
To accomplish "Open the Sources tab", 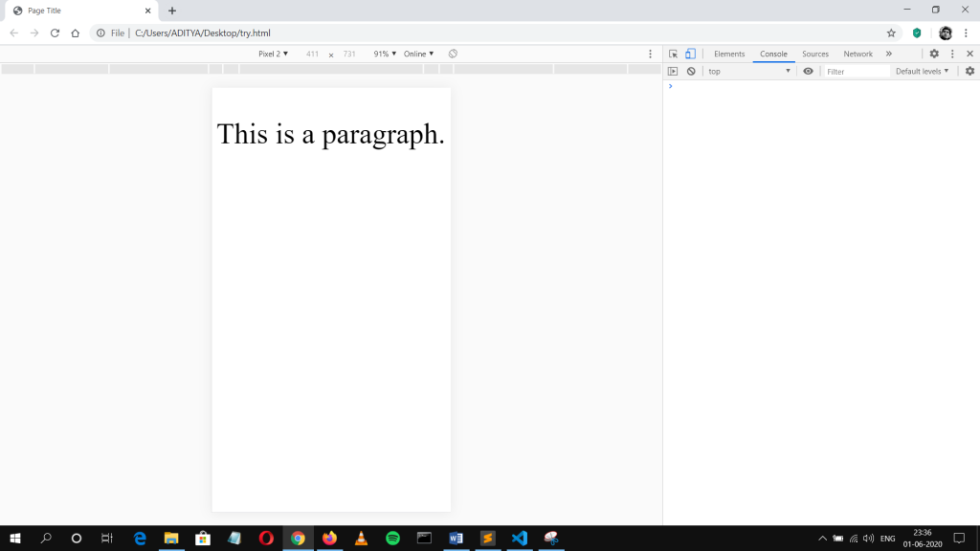I will click(815, 55).
